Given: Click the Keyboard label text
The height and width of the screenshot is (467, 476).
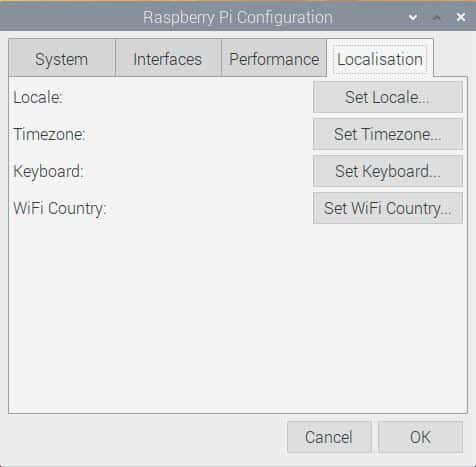Looking at the screenshot, I should point(48,171).
